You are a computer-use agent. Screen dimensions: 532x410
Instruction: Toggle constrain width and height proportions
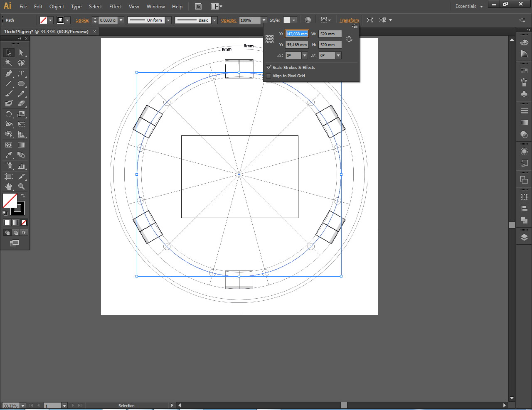pos(349,39)
